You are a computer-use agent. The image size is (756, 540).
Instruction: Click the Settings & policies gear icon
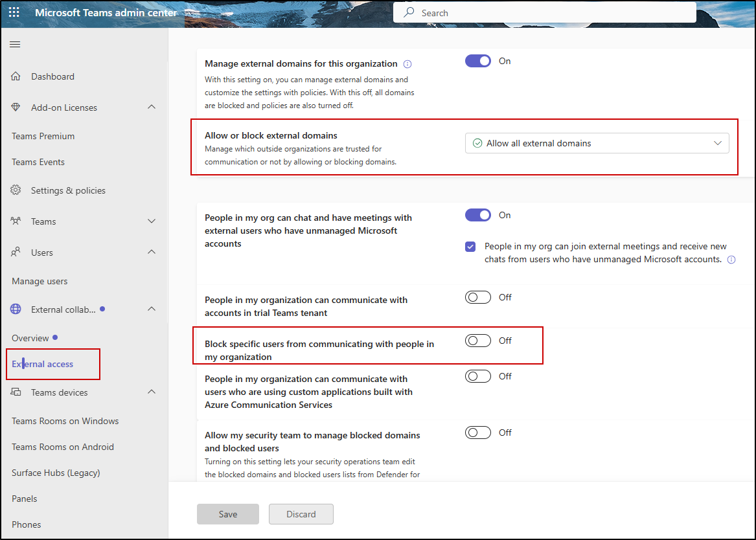tap(16, 190)
